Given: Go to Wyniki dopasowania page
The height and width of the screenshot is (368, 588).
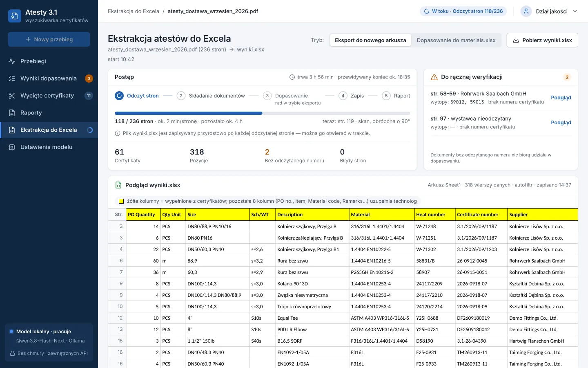Looking at the screenshot, I should pyautogui.click(x=49, y=79).
